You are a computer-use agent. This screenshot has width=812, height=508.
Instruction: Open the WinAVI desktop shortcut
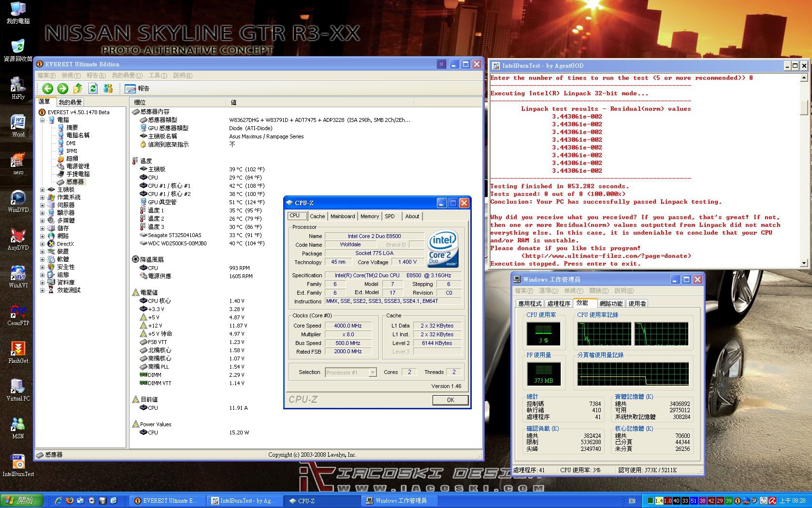18,277
